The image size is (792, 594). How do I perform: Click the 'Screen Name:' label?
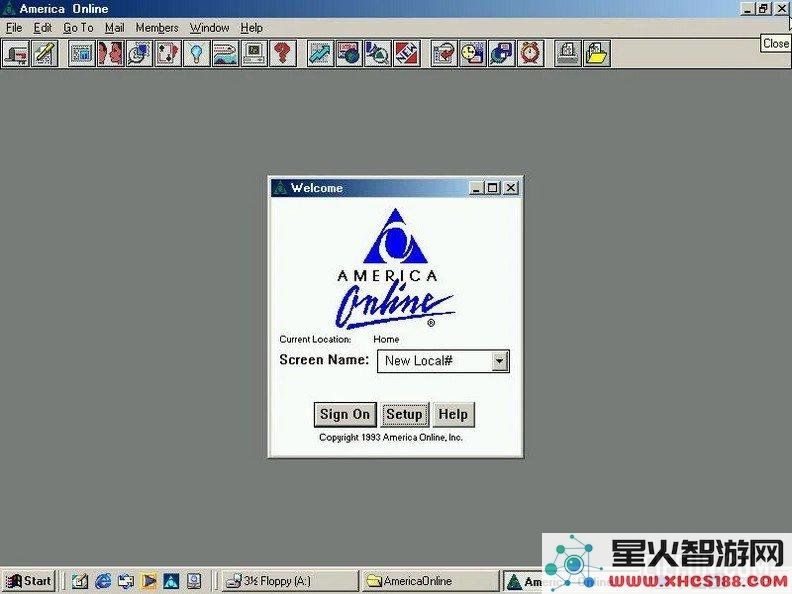point(324,360)
